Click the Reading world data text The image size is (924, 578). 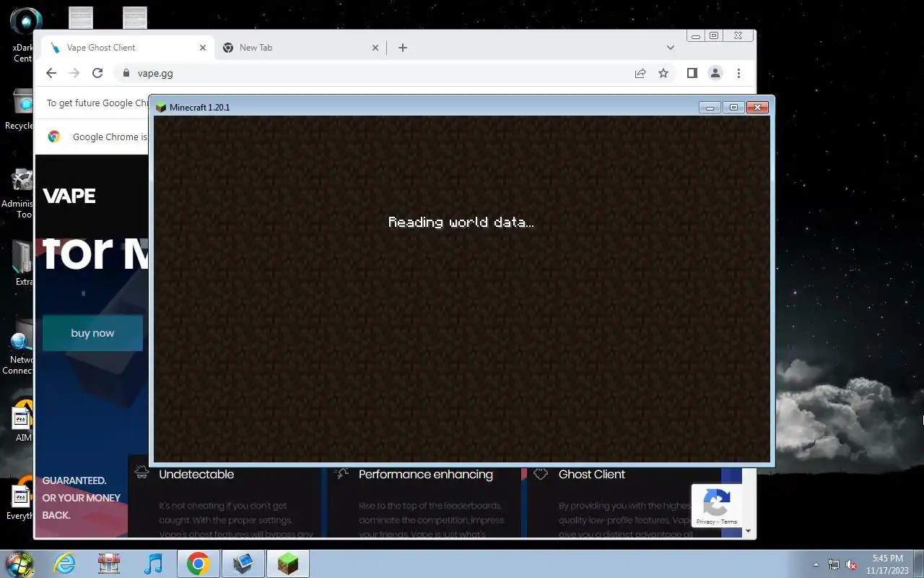click(461, 223)
